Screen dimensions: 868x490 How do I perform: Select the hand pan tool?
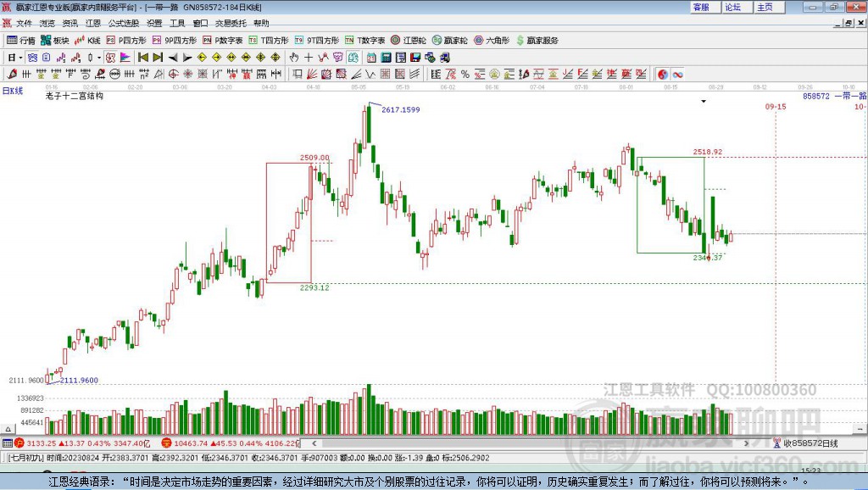(x=294, y=57)
